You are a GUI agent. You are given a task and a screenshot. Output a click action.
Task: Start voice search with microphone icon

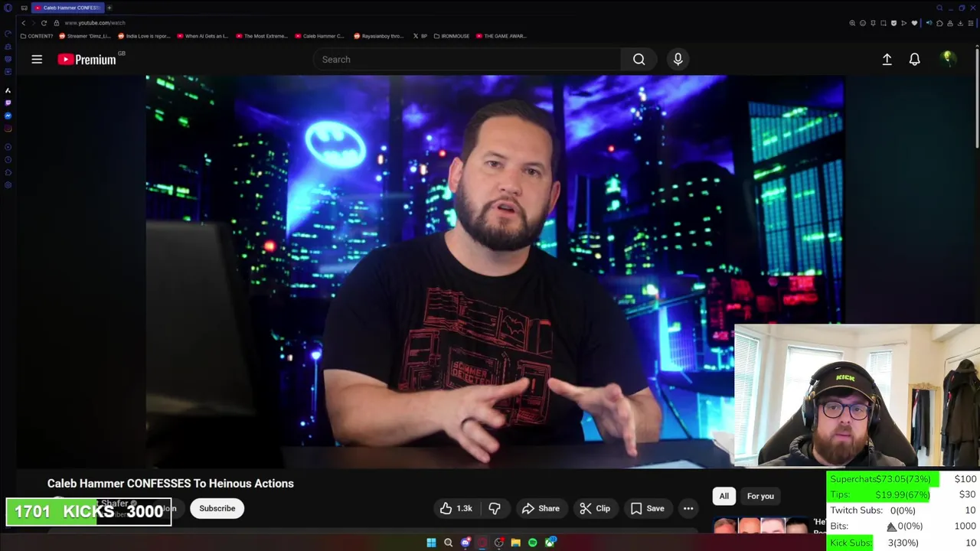pos(678,59)
